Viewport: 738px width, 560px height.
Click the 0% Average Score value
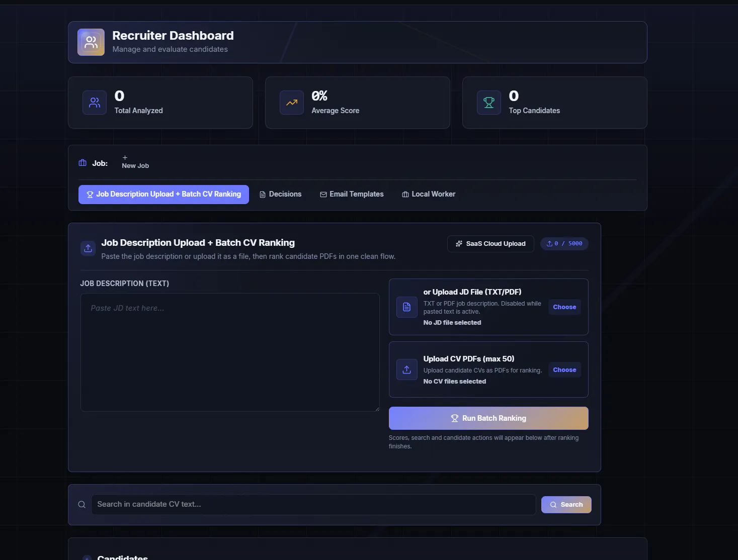click(319, 96)
